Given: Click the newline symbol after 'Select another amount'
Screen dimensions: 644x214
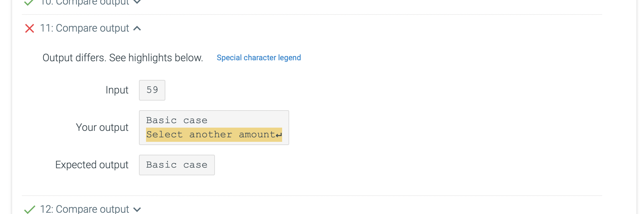Looking at the screenshot, I should tap(279, 135).
